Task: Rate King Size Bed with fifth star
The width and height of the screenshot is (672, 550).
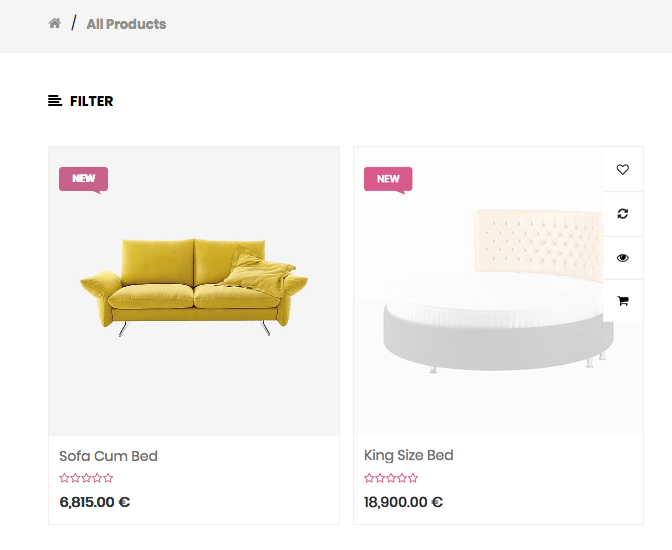Action: click(413, 478)
